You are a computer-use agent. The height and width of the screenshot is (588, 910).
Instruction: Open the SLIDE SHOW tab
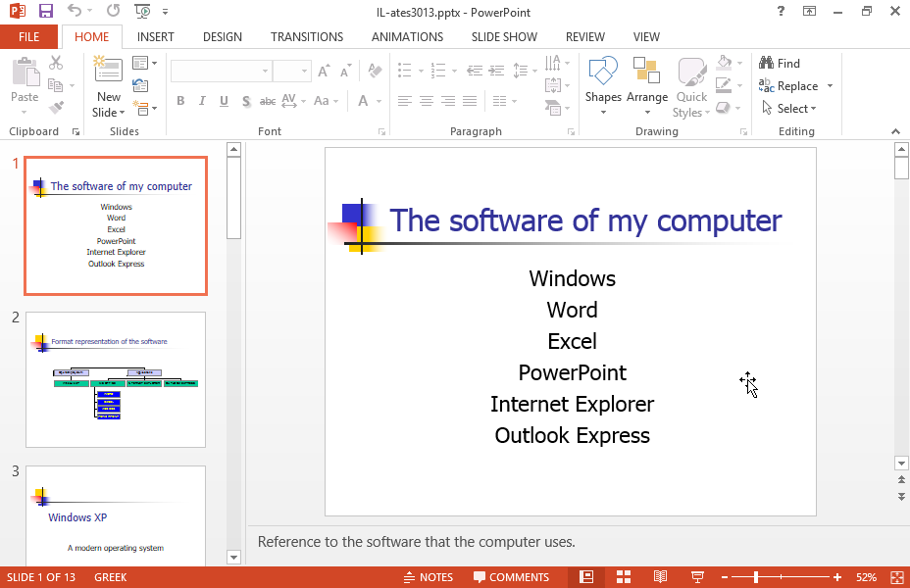[504, 37]
